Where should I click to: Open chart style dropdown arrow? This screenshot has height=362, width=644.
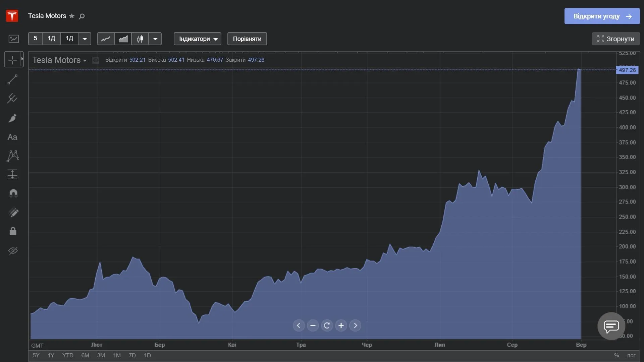click(155, 39)
